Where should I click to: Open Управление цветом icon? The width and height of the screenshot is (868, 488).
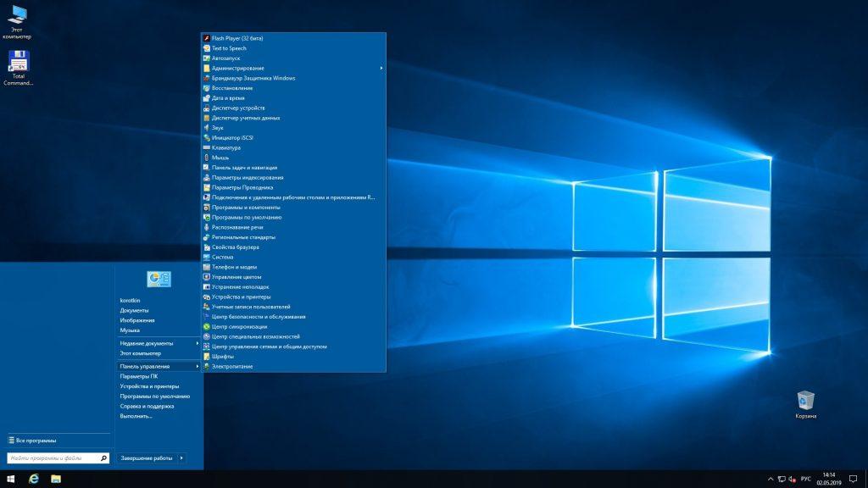tap(207, 277)
